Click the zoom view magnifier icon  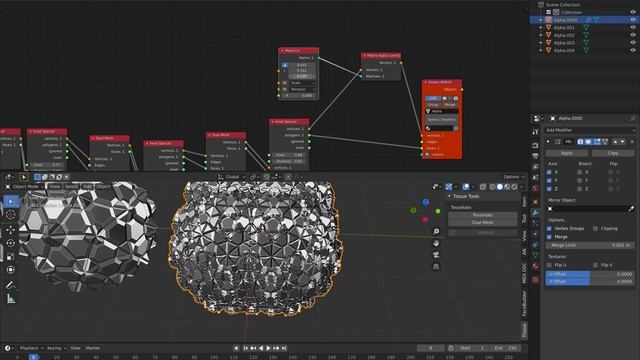[436, 231]
